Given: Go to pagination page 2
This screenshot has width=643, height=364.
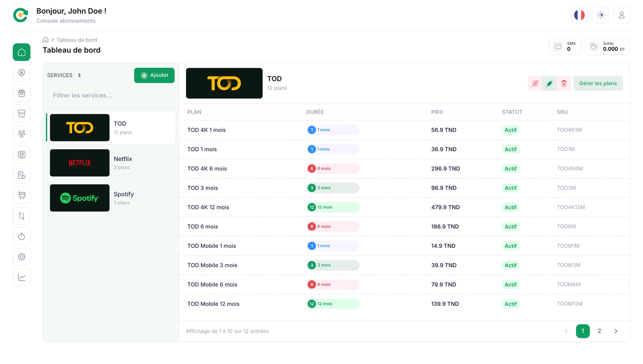Looking at the screenshot, I should pos(599,331).
